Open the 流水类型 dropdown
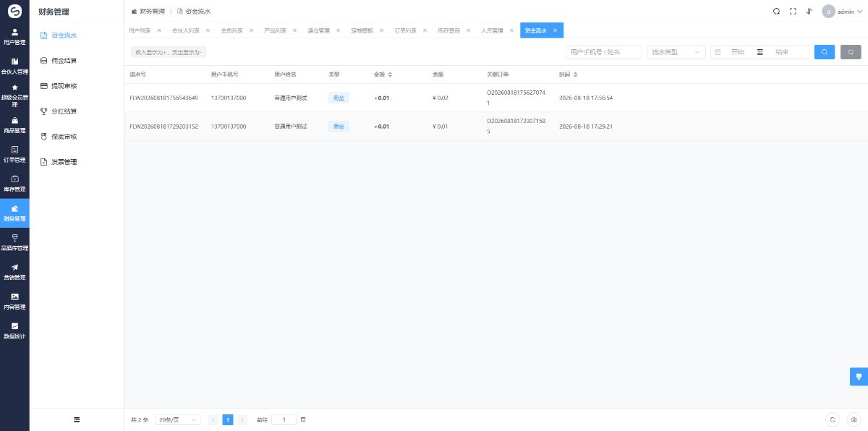Screen dimensions: 868x431 (676, 52)
